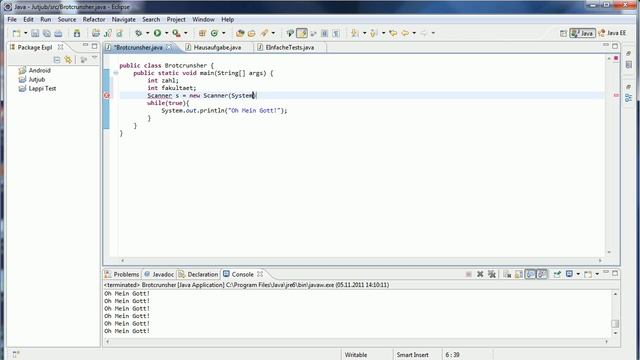Toggle Show Whitespace Characters in toolbar
Screen dimensions: 640x360
tap(336, 33)
